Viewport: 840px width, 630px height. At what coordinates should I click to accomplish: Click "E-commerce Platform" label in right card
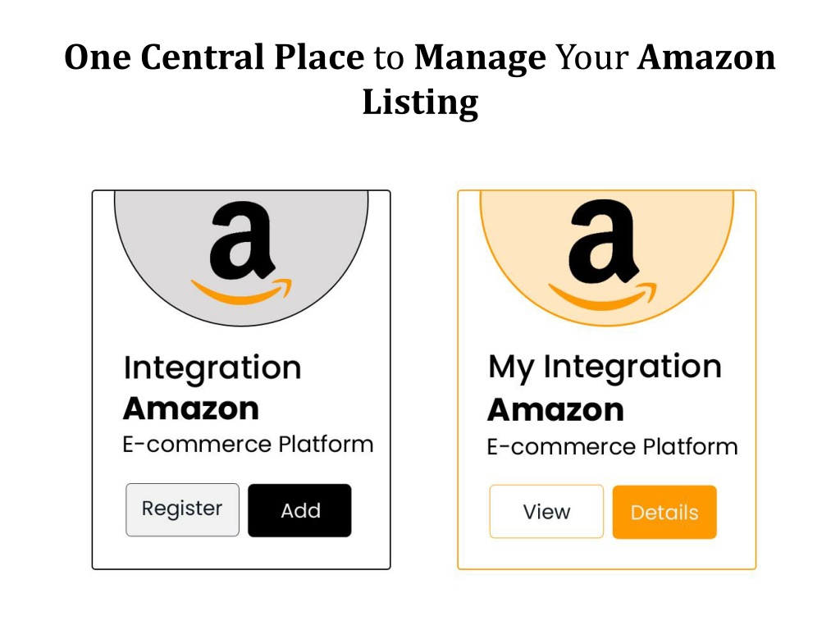pos(612,446)
